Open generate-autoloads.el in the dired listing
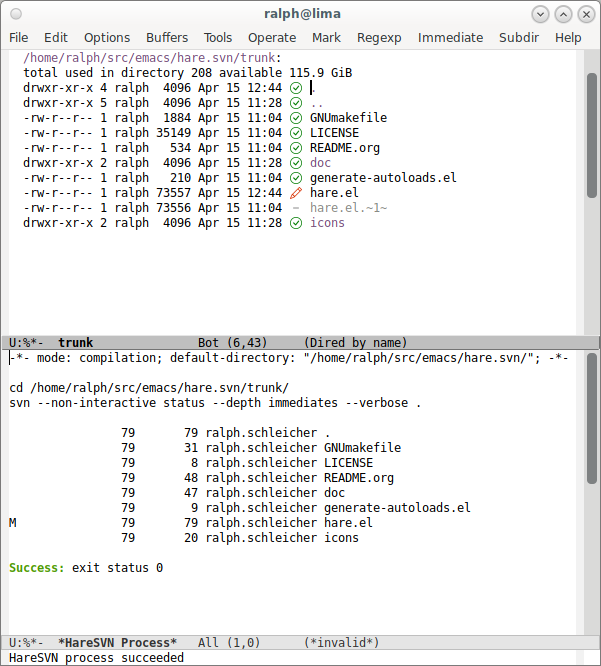The width and height of the screenshot is (601, 666). pyautogui.click(x=383, y=178)
